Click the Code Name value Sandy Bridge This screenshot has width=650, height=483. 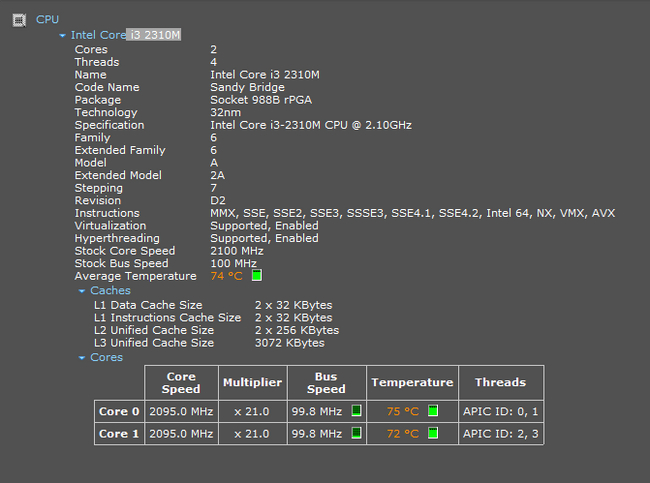pyautogui.click(x=247, y=87)
